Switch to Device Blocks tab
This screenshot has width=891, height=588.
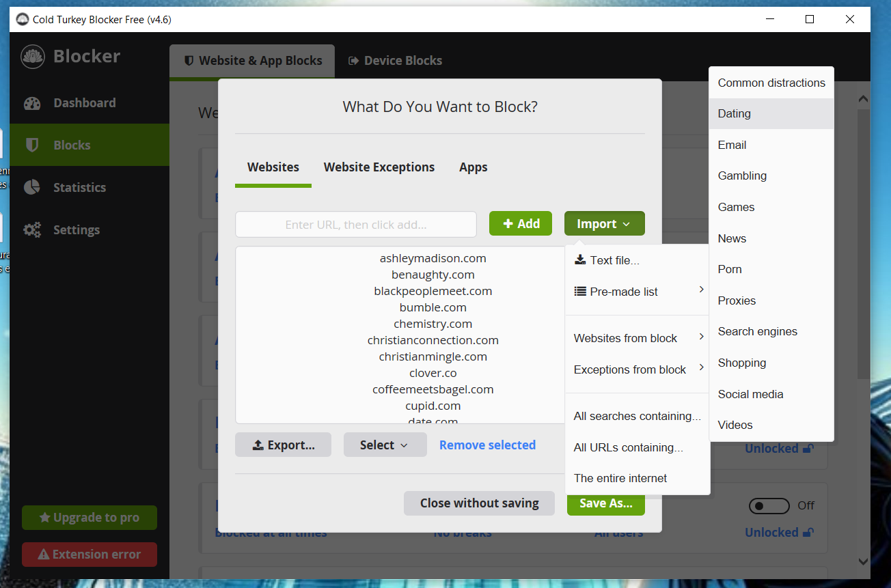click(x=395, y=61)
